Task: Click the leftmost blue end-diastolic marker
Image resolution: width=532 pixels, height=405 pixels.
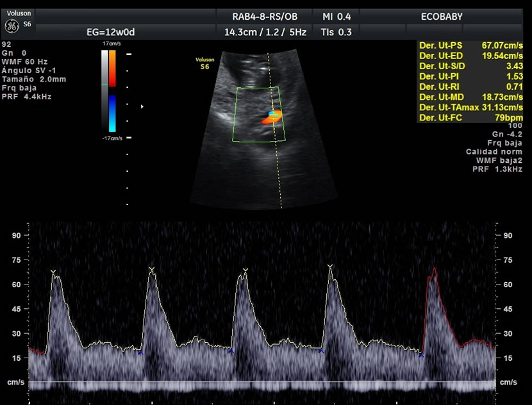Action: [140, 352]
